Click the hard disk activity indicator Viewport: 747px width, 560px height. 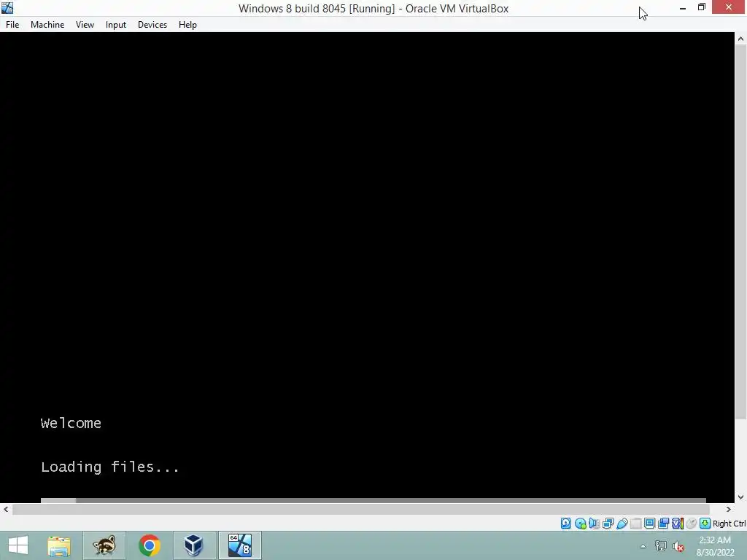click(x=565, y=524)
